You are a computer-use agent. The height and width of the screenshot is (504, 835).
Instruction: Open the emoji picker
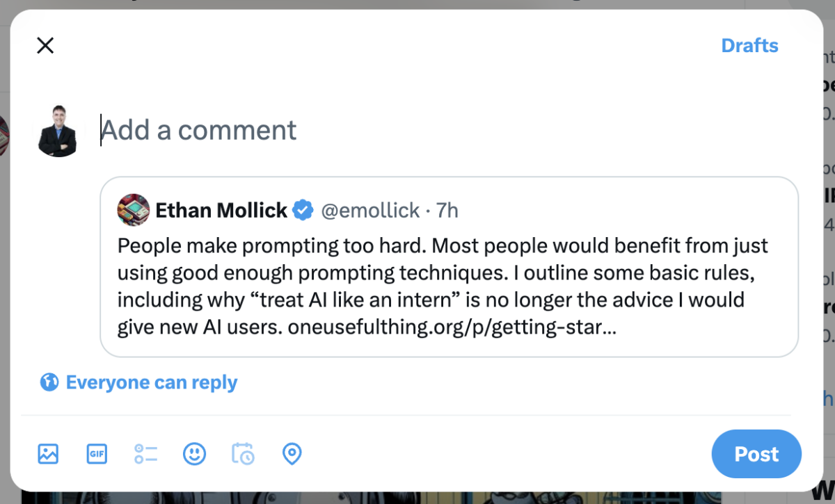pyautogui.click(x=194, y=454)
